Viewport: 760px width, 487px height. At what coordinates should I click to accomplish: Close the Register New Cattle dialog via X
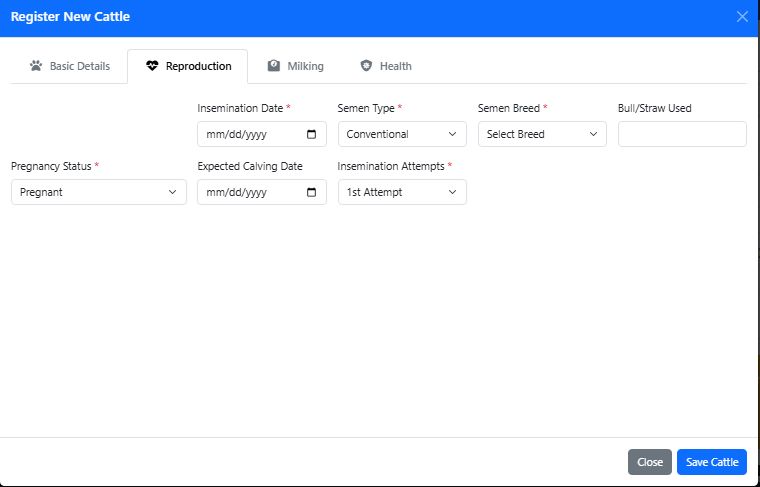[741, 17]
